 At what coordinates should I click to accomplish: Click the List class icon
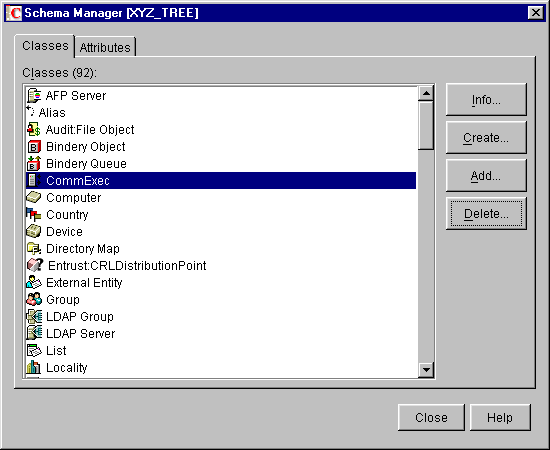(34, 350)
